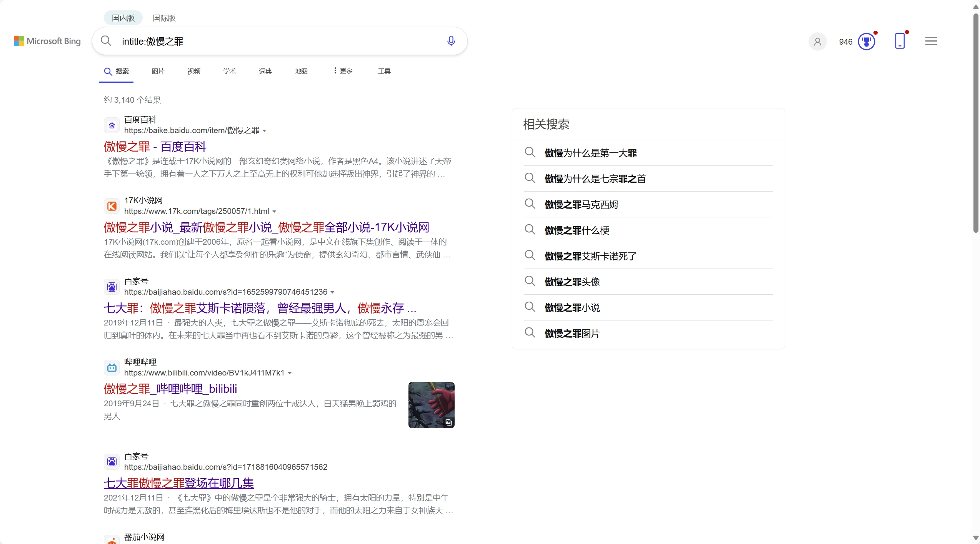This screenshot has width=980, height=544.
Task: Click the https://www.bilibili.com/video/BV1kJ411M7k1 URL
Action: pyautogui.click(x=204, y=373)
